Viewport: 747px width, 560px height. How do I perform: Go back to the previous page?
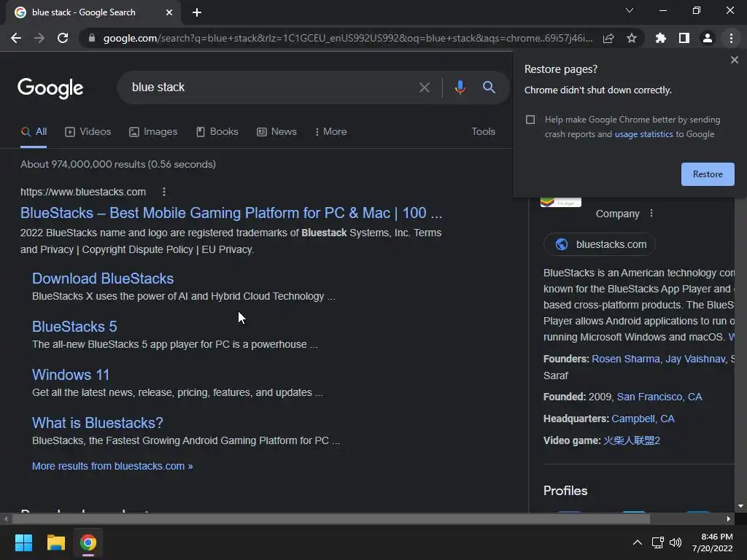16,38
